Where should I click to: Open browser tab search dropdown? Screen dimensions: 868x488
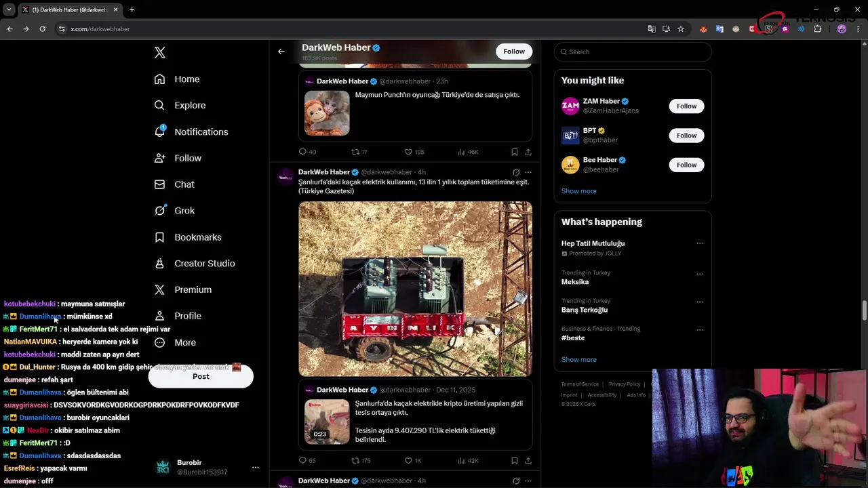point(8,9)
